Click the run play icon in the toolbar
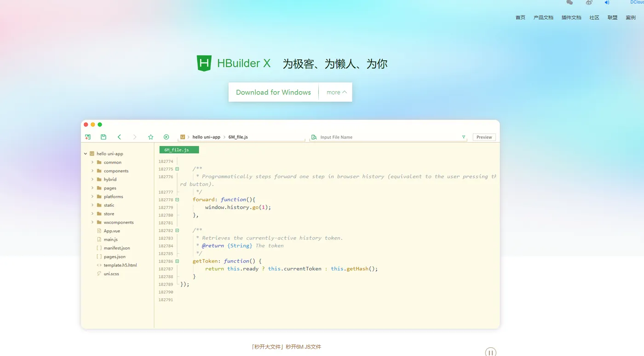The height and width of the screenshot is (356, 644). (x=166, y=137)
